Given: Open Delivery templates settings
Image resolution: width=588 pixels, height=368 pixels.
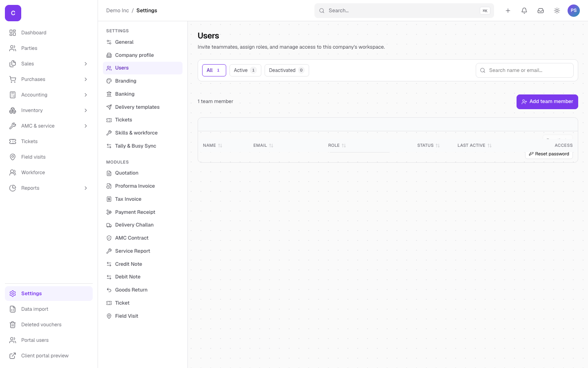Looking at the screenshot, I should (143, 107).
